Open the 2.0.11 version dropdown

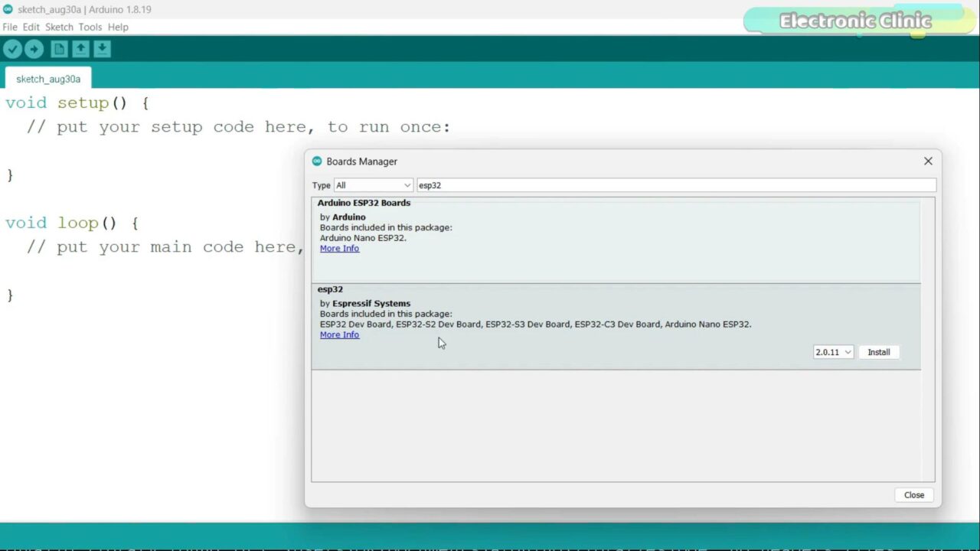(833, 352)
